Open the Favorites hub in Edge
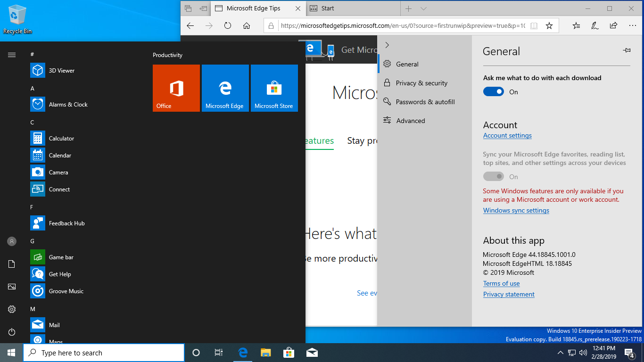The width and height of the screenshot is (644, 362). (x=576, y=26)
